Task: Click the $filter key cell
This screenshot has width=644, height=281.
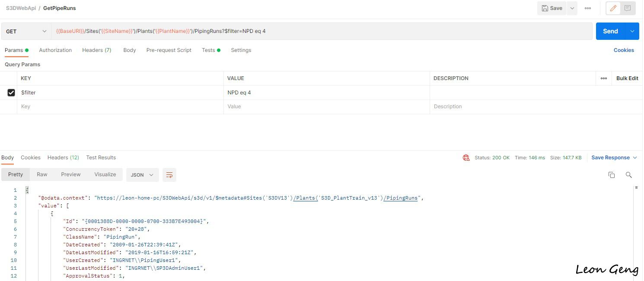Action: [x=120, y=93]
